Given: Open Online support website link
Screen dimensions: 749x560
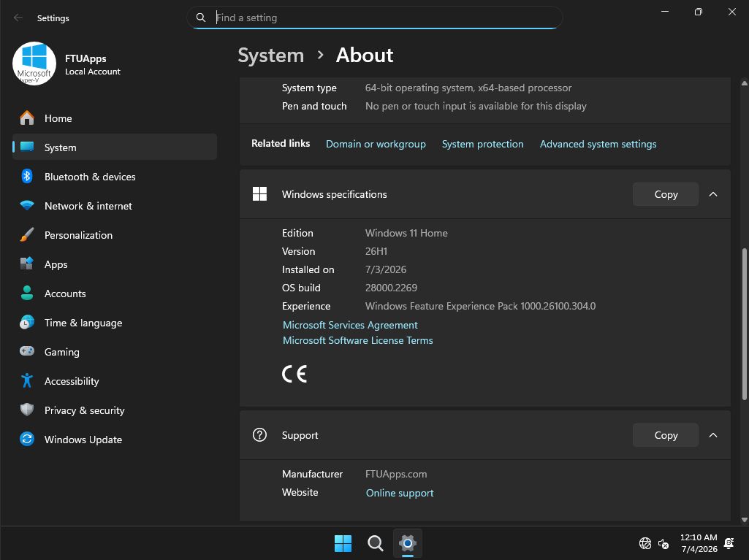Looking at the screenshot, I should click(400, 493).
